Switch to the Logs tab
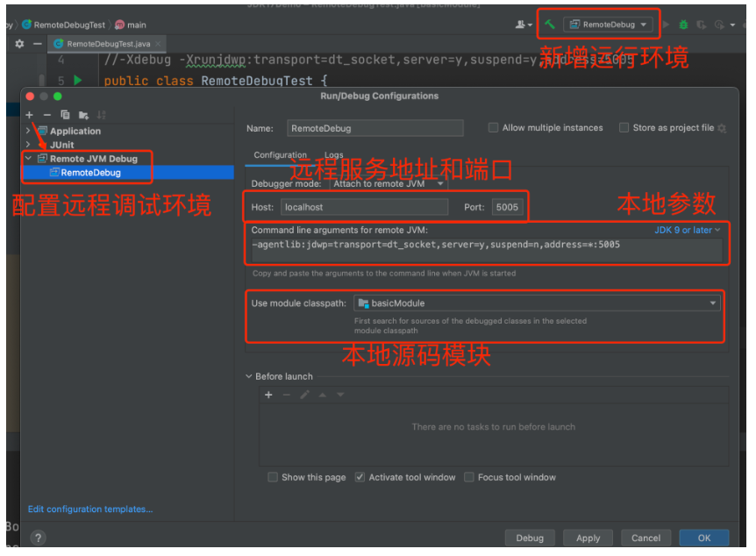 [x=333, y=155]
